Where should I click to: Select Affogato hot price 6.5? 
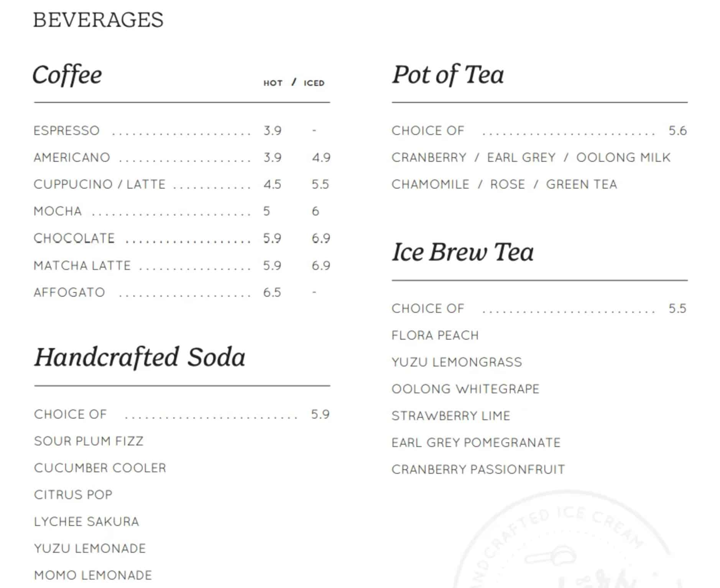272,292
